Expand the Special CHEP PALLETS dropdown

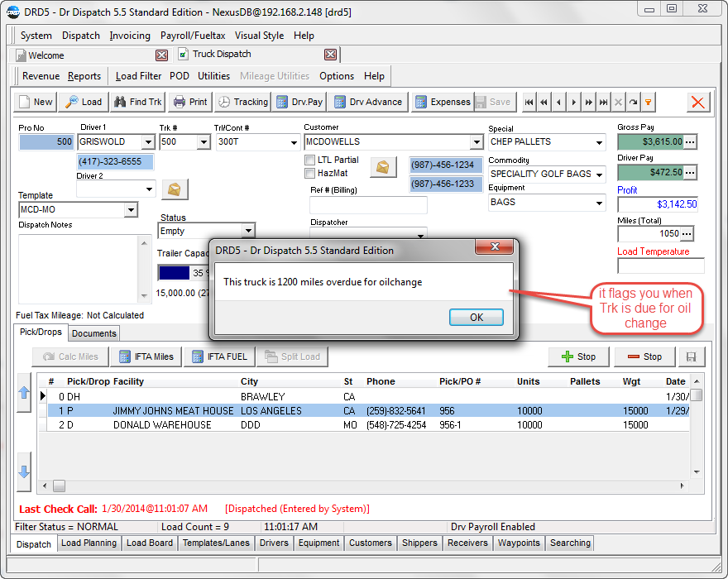(600, 142)
